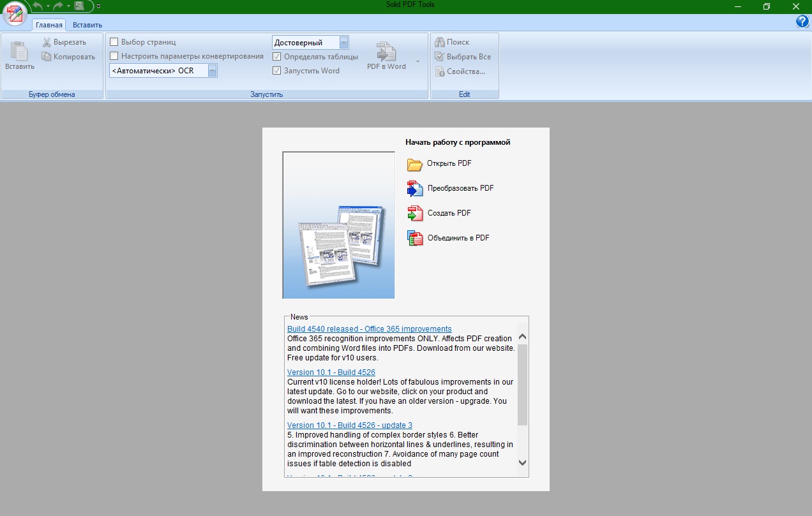Click Начать работу с программой heading
The width and height of the screenshot is (812, 516).
click(x=458, y=142)
